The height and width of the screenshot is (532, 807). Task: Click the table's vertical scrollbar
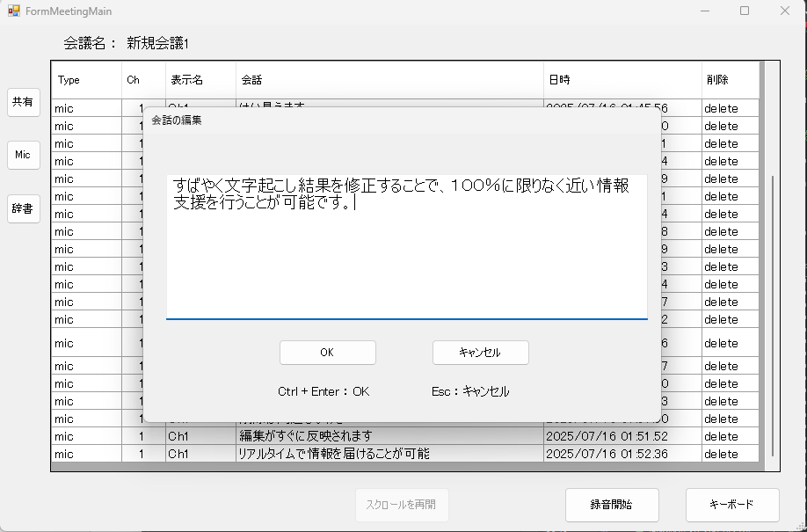coord(773,308)
